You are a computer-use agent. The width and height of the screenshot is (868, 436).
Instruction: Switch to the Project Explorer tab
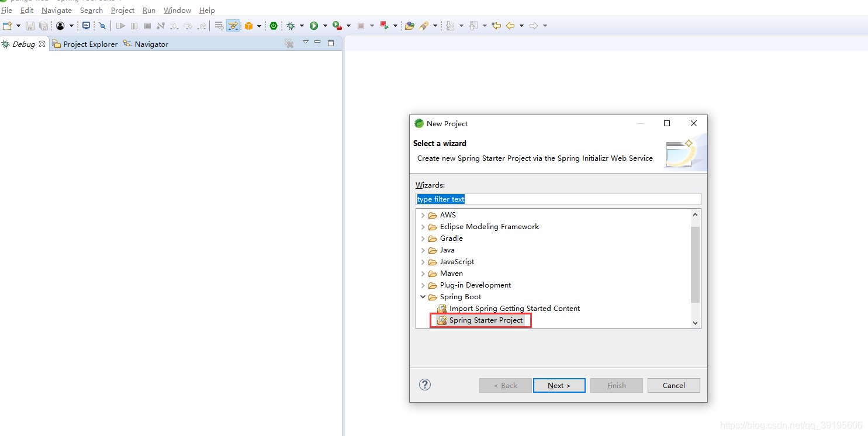pos(85,44)
